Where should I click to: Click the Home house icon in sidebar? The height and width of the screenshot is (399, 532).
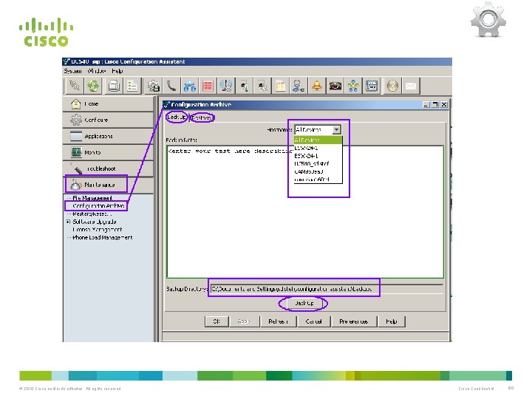coord(75,103)
